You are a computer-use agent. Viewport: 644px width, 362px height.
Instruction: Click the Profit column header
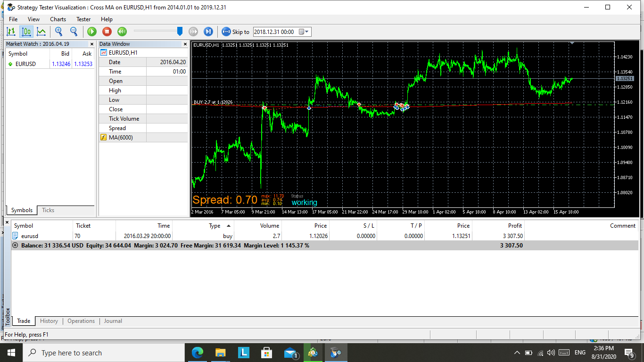tap(498, 226)
